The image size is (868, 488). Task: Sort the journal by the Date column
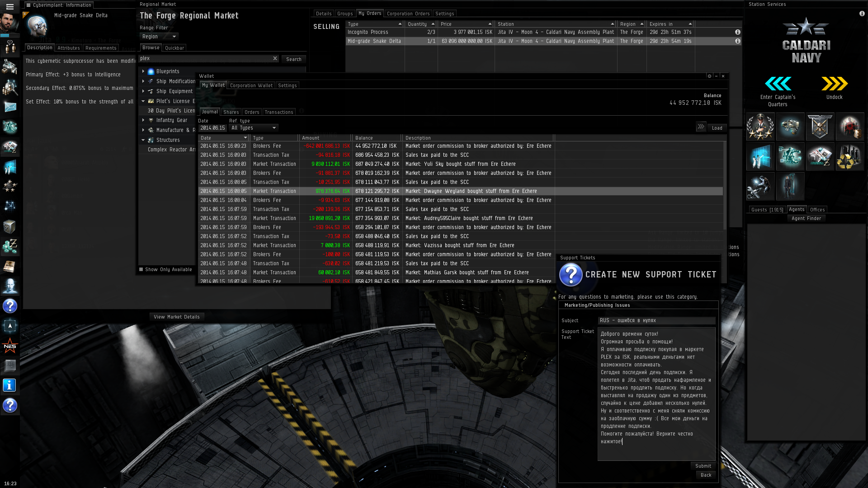pyautogui.click(x=224, y=138)
